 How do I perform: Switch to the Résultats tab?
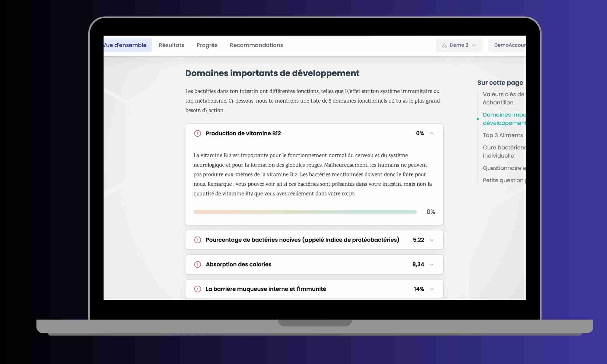coord(171,45)
